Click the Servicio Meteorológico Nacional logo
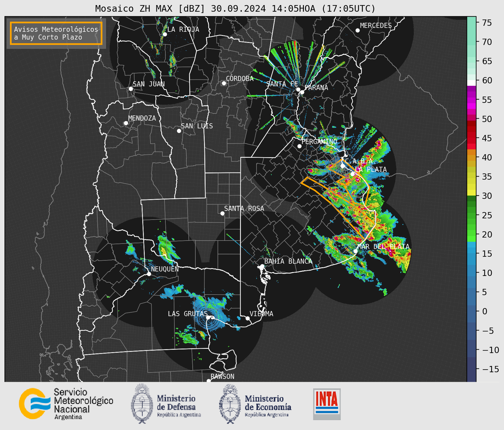 click(x=66, y=404)
